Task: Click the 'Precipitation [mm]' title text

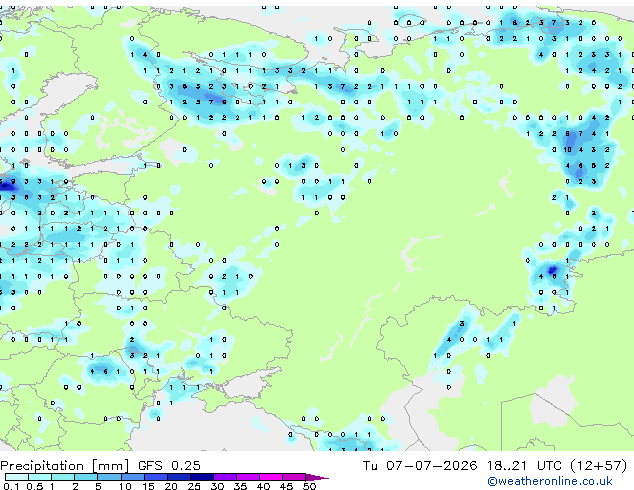Action: click(x=65, y=466)
